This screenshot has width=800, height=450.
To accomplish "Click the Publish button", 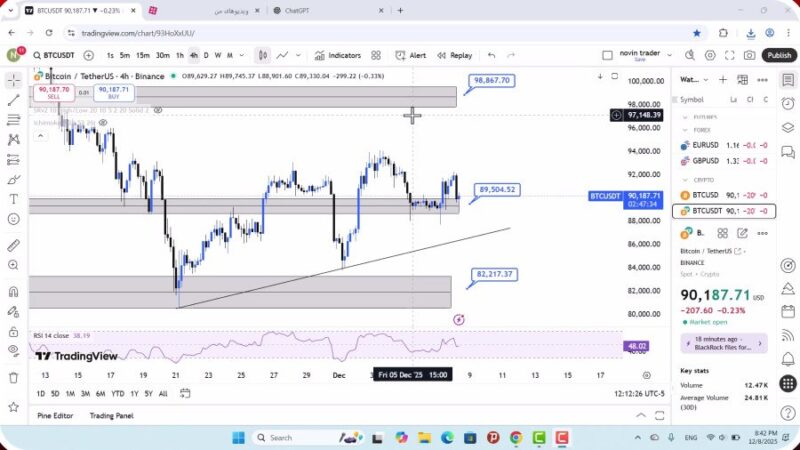I will pos(779,55).
